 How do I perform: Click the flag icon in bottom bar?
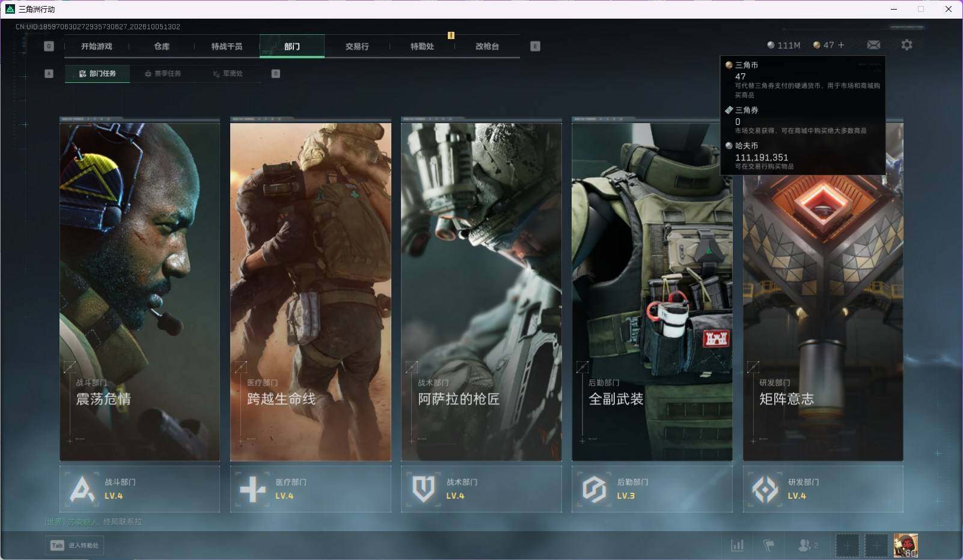[x=768, y=545]
